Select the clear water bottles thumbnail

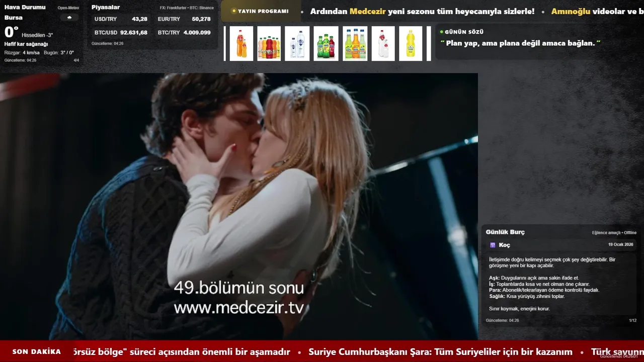(297, 44)
